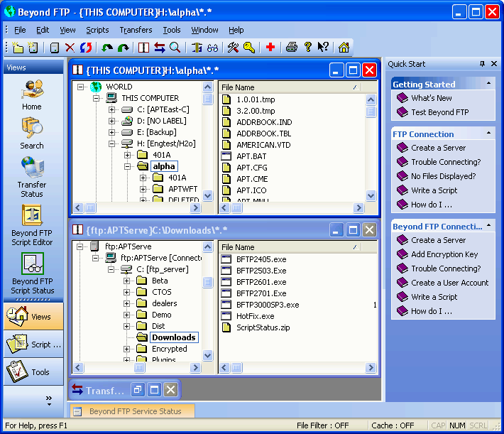This screenshot has width=504, height=434.
Task: Click the file viewer book toolbar icon
Action: (x=143, y=48)
